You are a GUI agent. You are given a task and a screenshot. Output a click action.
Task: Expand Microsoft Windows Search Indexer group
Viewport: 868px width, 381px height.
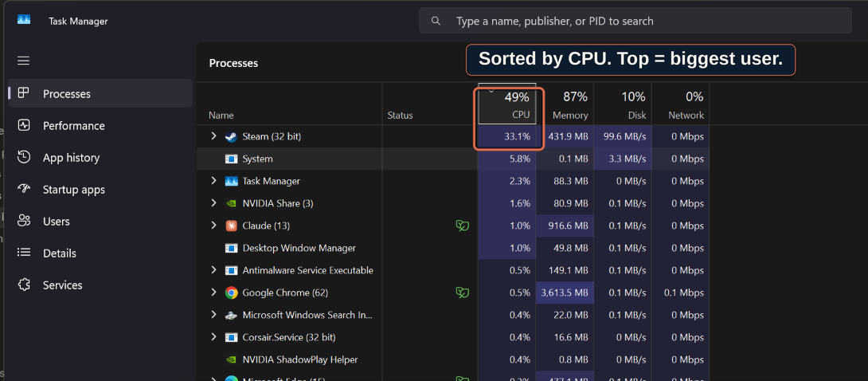pos(213,315)
